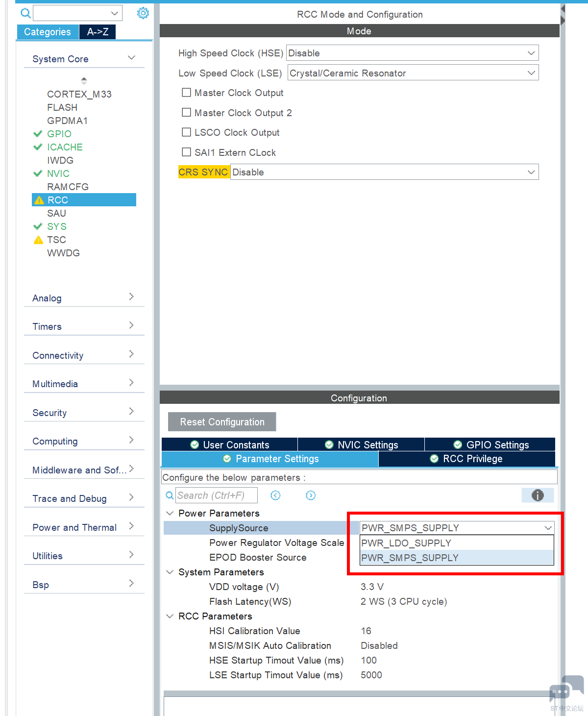Click the VDD voltage value 3.3 V

[372, 587]
